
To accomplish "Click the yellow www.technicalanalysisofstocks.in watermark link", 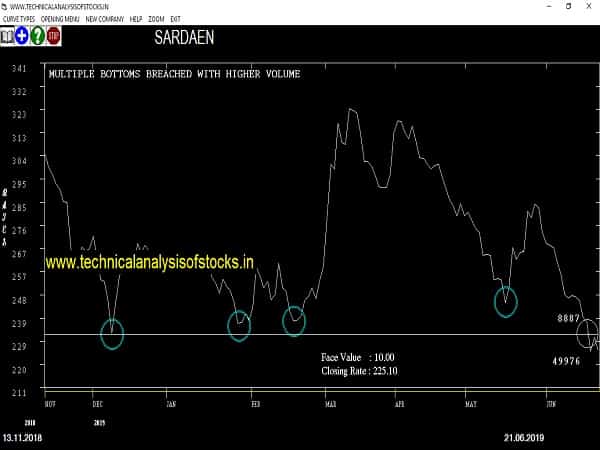I will point(150,262).
